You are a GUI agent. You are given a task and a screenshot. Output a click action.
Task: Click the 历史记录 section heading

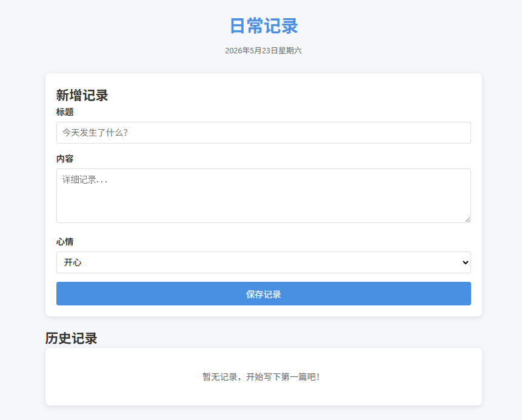[x=72, y=338]
